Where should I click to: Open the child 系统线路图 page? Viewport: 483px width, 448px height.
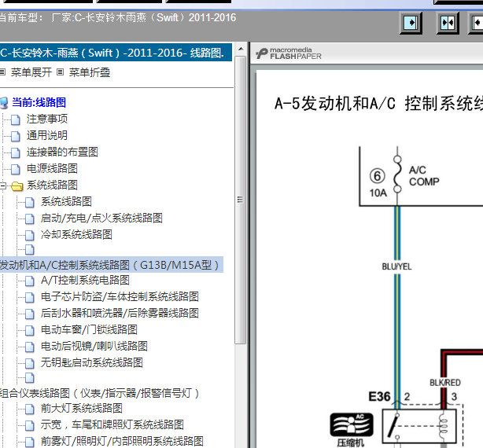pos(66,202)
